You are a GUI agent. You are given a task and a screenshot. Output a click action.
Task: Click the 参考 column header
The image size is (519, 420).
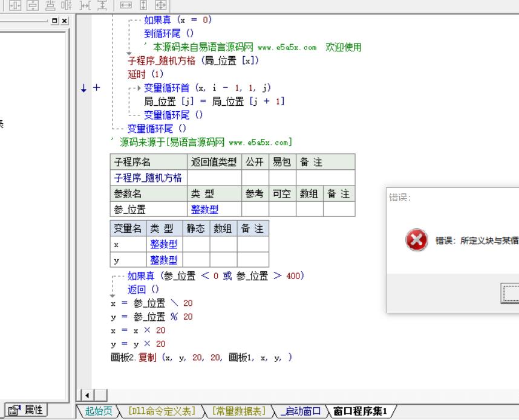pyautogui.click(x=255, y=194)
